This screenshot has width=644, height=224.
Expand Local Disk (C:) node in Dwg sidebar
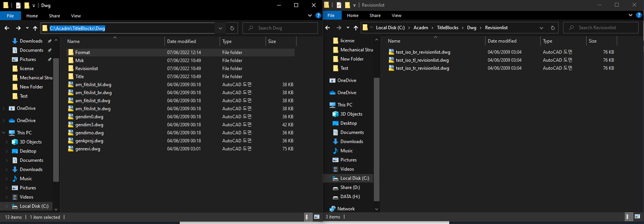[6, 206]
